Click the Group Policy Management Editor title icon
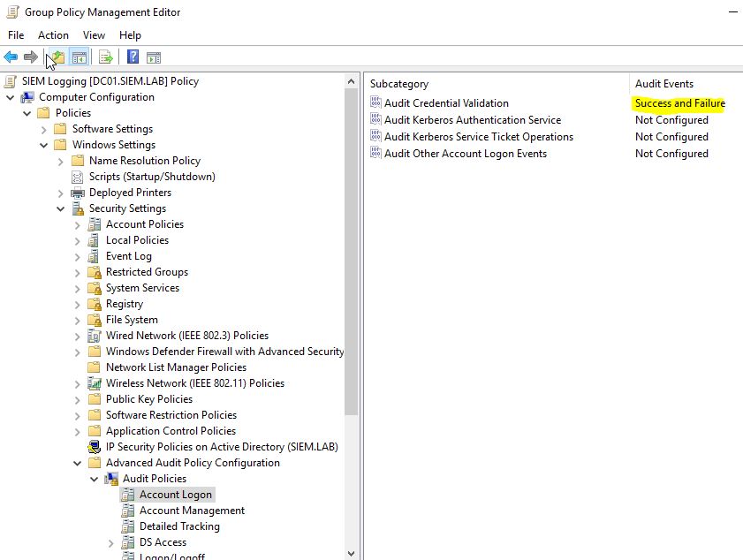This screenshot has height=560, width=743. (x=12, y=12)
